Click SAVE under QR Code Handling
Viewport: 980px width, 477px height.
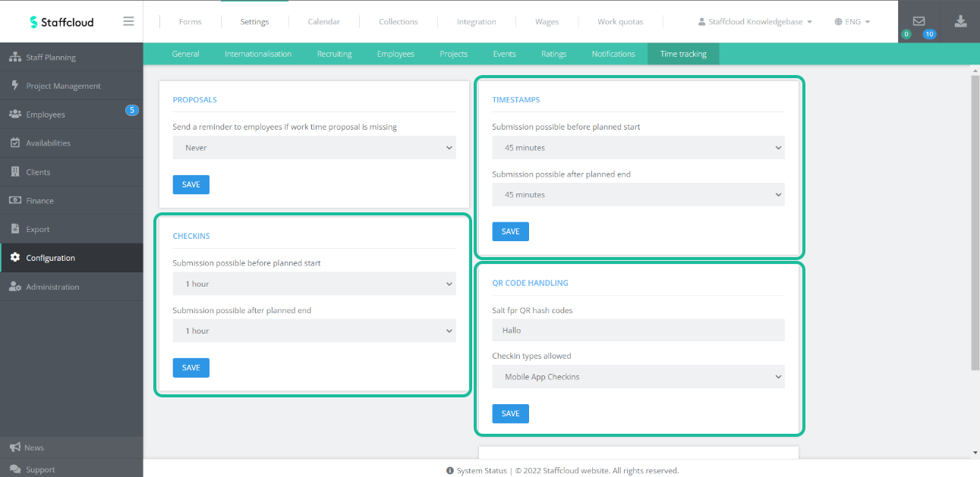click(510, 413)
